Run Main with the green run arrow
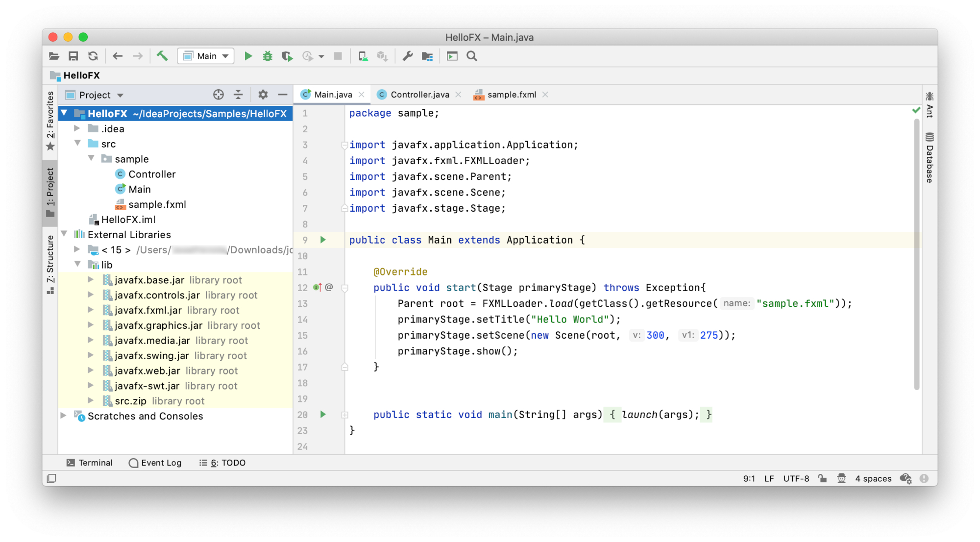980x542 pixels. point(248,56)
